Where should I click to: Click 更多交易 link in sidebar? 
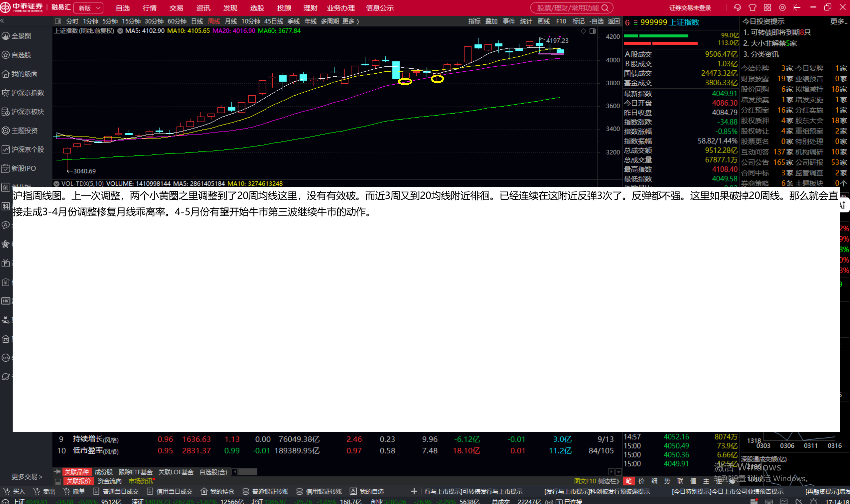point(27,476)
